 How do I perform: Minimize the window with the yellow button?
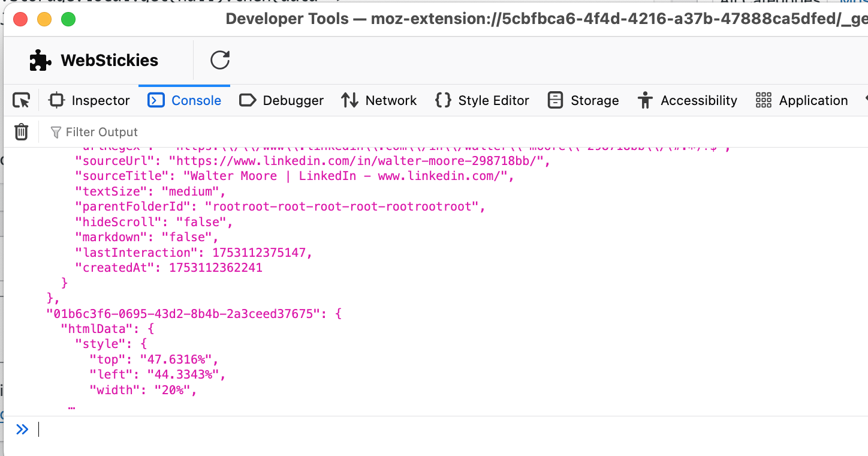[44, 19]
